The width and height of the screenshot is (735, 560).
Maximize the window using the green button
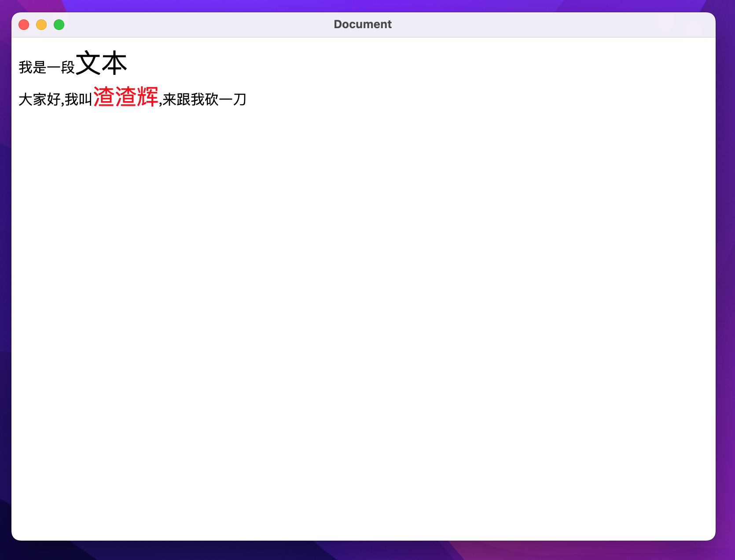(x=59, y=25)
